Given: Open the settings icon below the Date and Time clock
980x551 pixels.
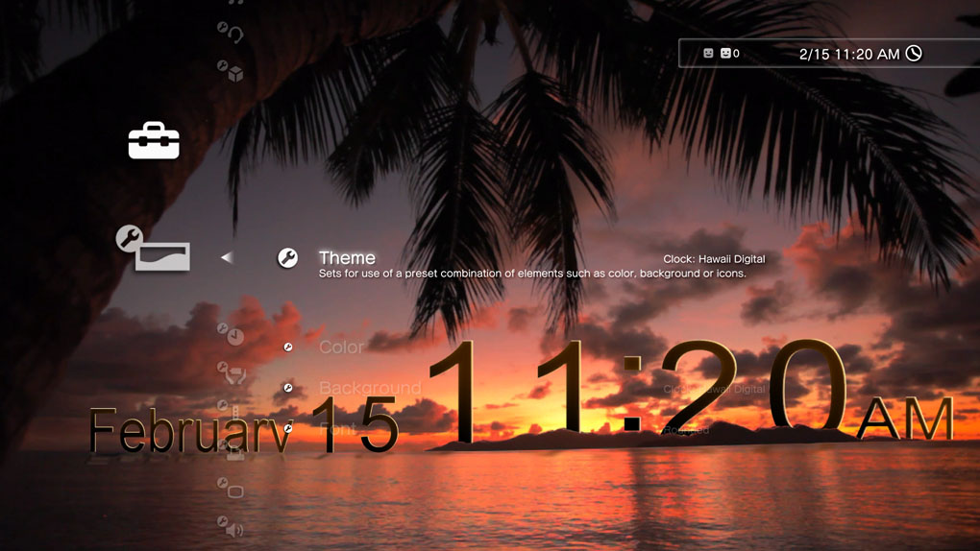Looking at the screenshot, I should [x=232, y=373].
